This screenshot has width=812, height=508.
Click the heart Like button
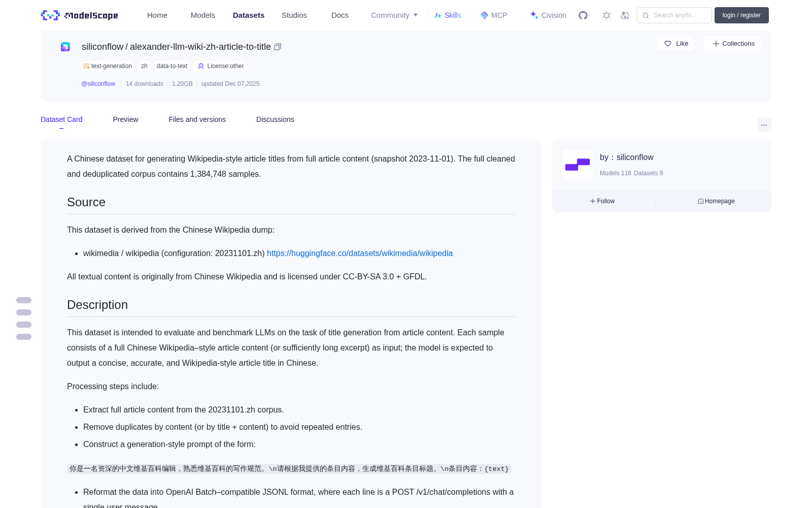[675, 44]
